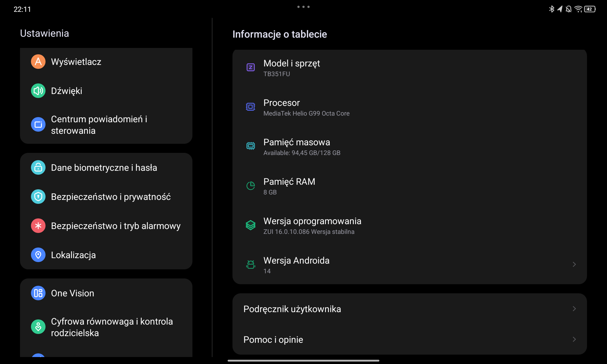Tap the Bluetooth status bar icon
This screenshot has height=364, width=607.
tap(551, 9)
